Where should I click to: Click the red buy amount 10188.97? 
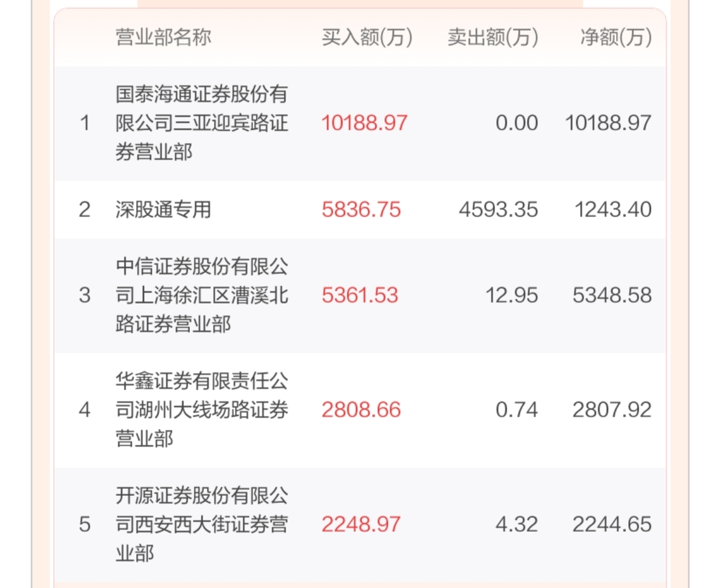point(365,123)
